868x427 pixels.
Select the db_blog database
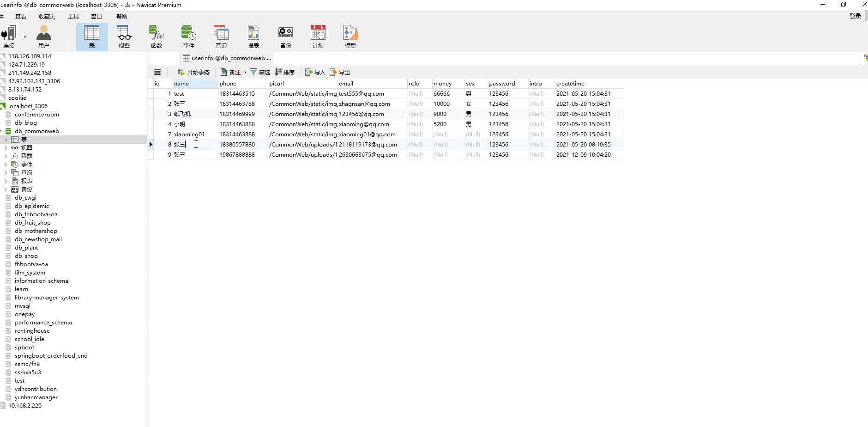tap(26, 123)
